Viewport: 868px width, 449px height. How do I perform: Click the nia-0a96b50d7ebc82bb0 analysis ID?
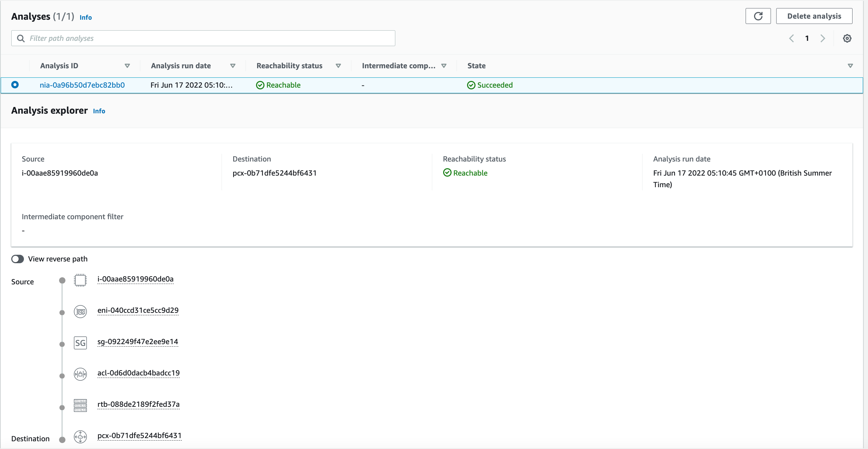(83, 85)
